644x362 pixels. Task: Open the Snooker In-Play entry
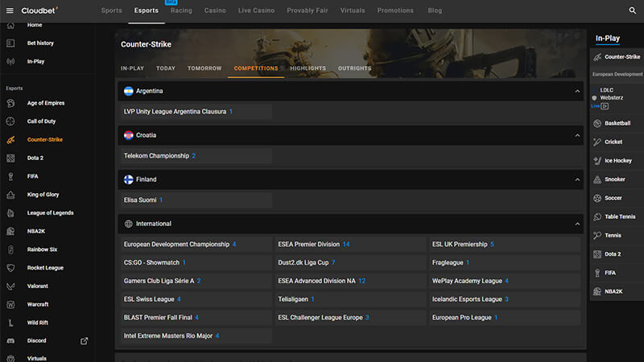615,179
